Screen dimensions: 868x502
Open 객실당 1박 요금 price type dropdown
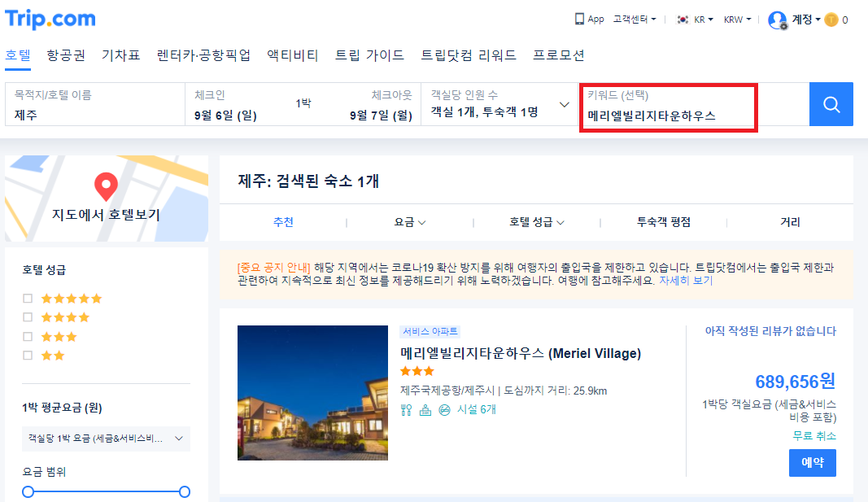(x=106, y=439)
